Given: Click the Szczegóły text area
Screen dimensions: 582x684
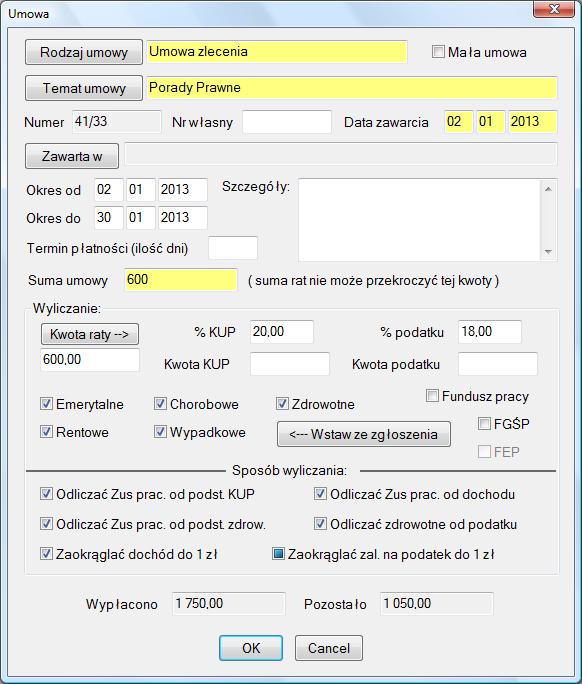Looking at the screenshot, I should [x=420, y=220].
